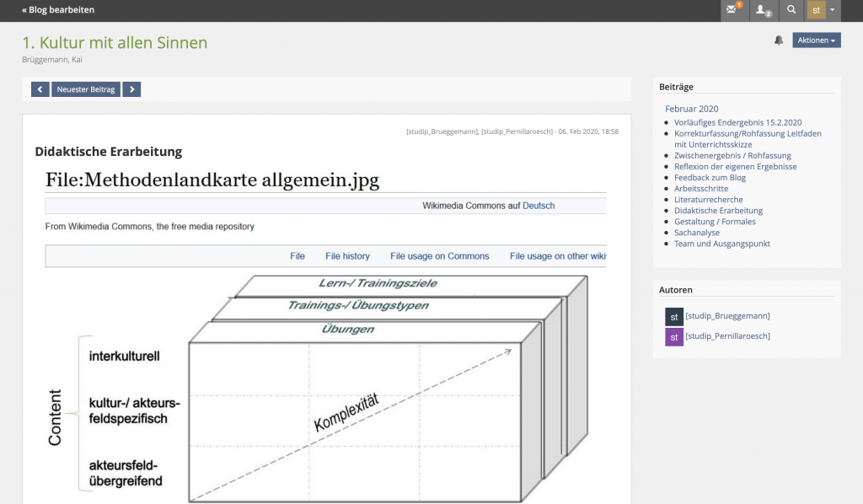
Task: Click the Deutsch language link
Action: (539, 206)
